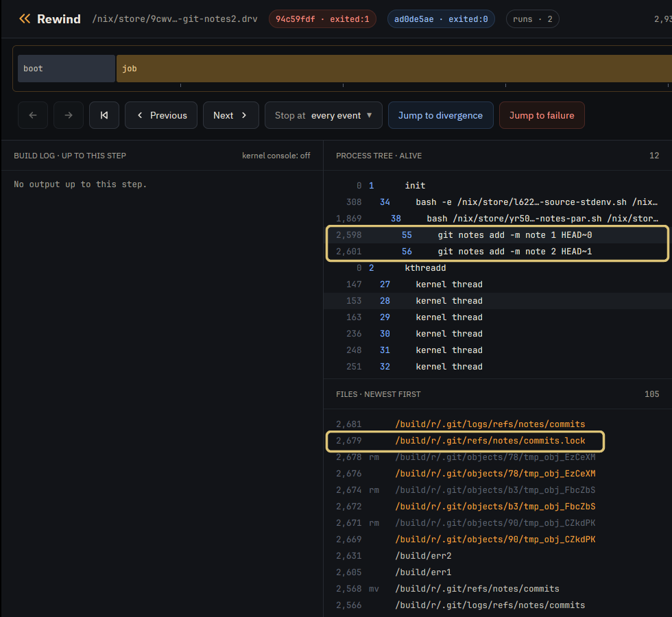Select kernel thread with pid 29
Viewport: 672px width, 617px height.
498,317
